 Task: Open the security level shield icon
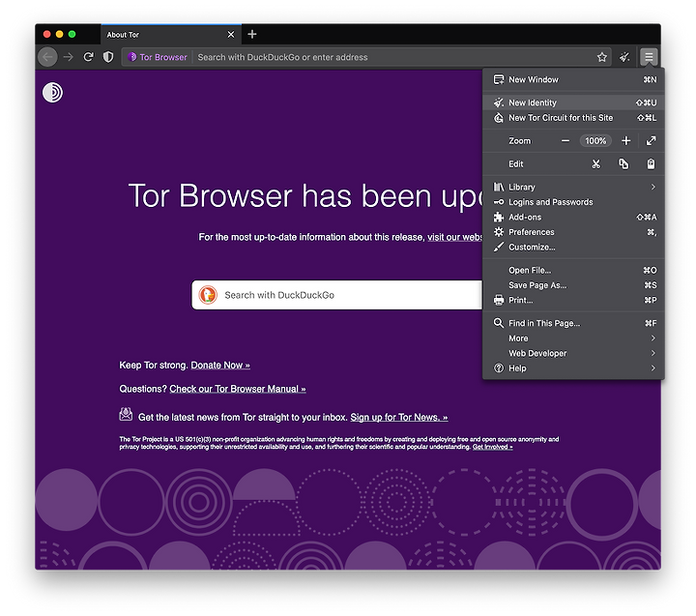pyautogui.click(x=108, y=57)
